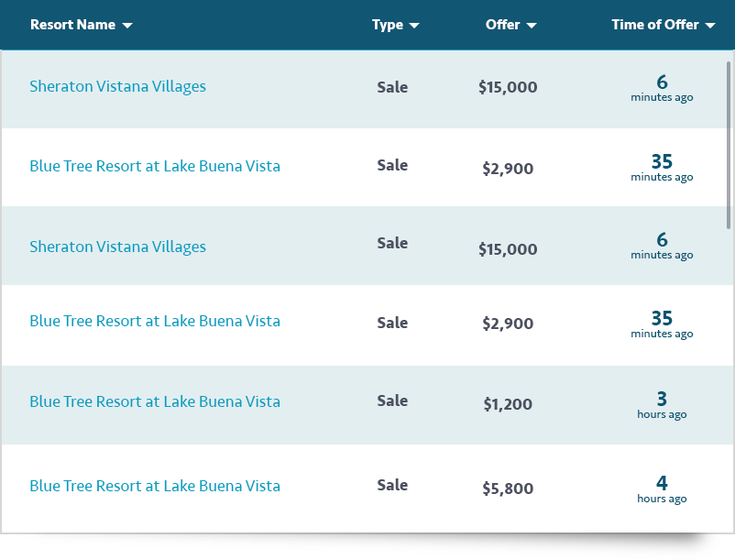735x560 pixels.
Task: Click Sale type in the $1,200 row
Action: [x=392, y=401]
